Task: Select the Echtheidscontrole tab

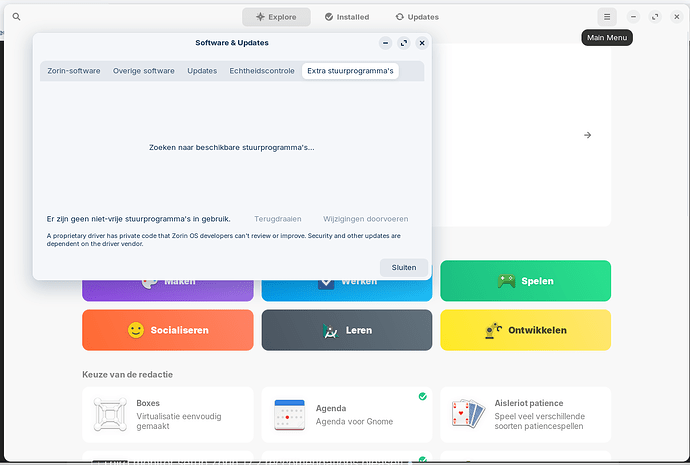Action: [262, 71]
